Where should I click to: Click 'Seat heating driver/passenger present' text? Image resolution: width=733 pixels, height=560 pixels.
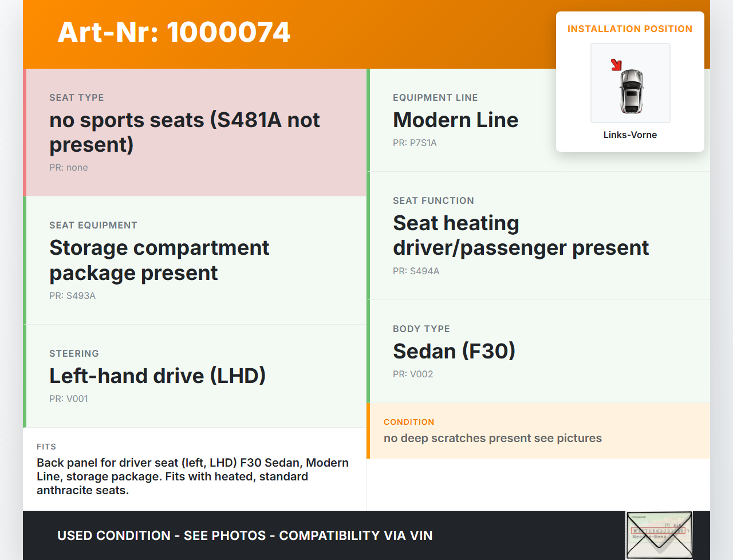pyautogui.click(x=521, y=235)
